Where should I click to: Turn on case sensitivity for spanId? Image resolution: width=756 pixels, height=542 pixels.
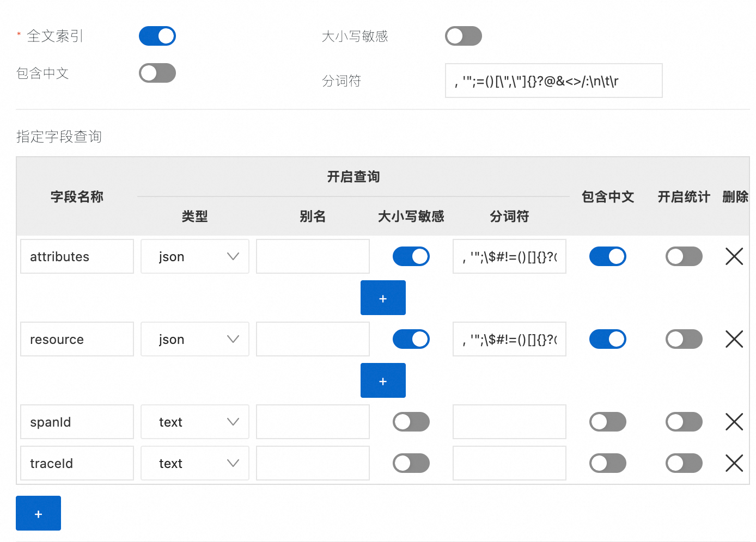[x=411, y=422]
